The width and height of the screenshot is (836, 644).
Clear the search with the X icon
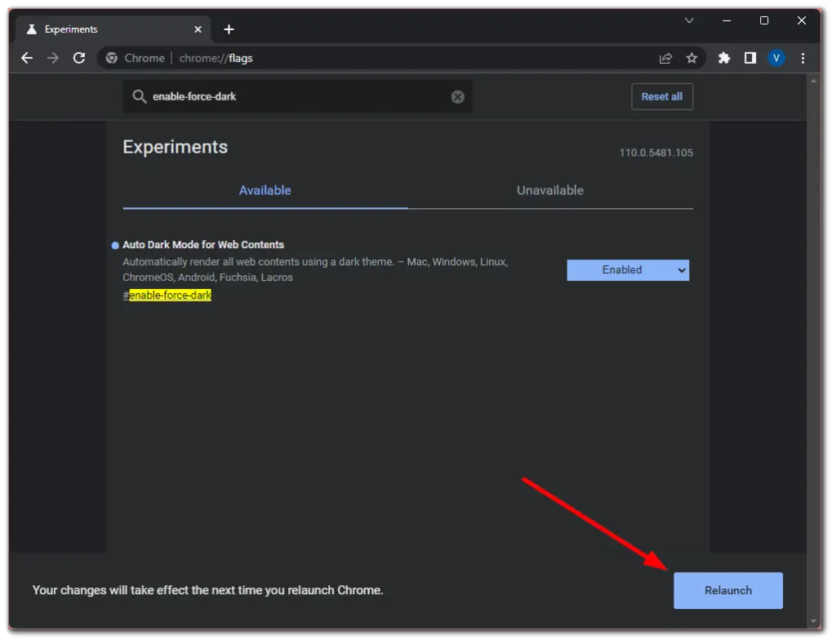point(457,95)
